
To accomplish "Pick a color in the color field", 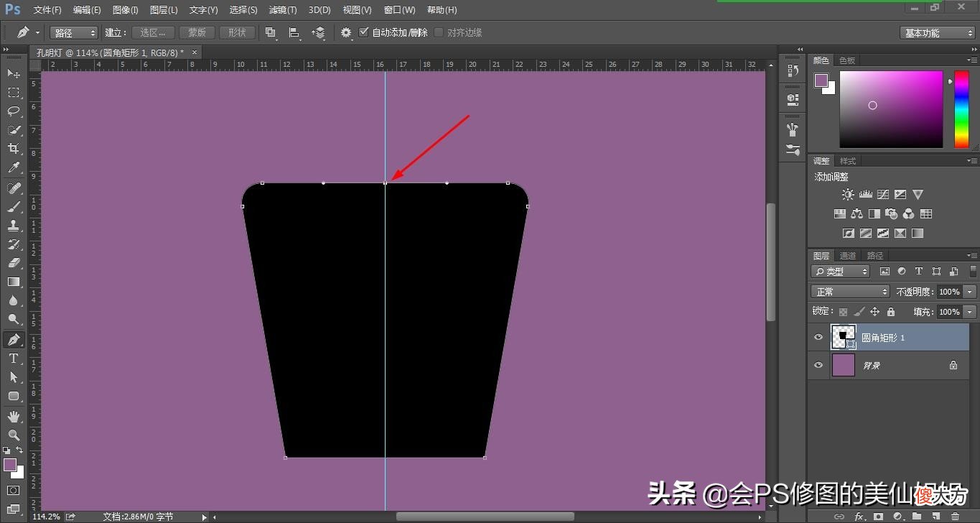I will [x=891, y=109].
